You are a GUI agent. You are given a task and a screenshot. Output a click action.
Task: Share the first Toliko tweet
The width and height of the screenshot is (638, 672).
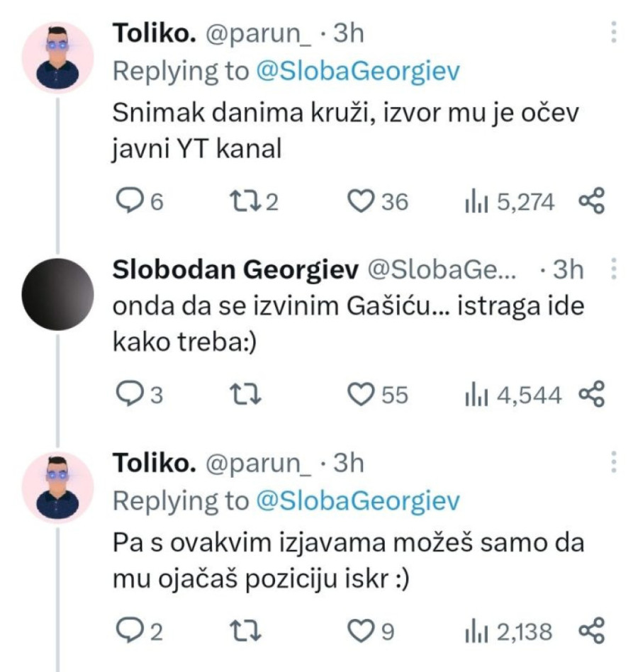[591, 203]
